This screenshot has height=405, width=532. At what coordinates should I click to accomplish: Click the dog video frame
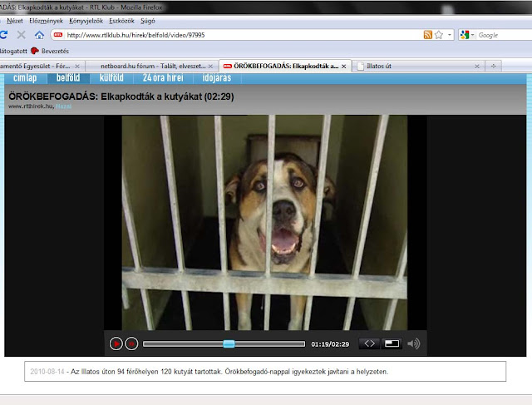coord(264,223)
